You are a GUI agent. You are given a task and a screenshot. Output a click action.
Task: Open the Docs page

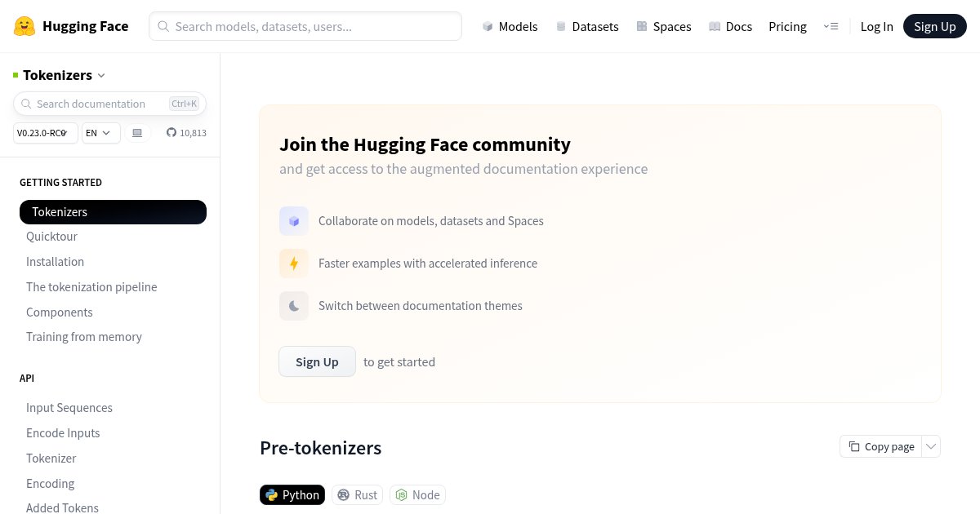tap(730, 26)
